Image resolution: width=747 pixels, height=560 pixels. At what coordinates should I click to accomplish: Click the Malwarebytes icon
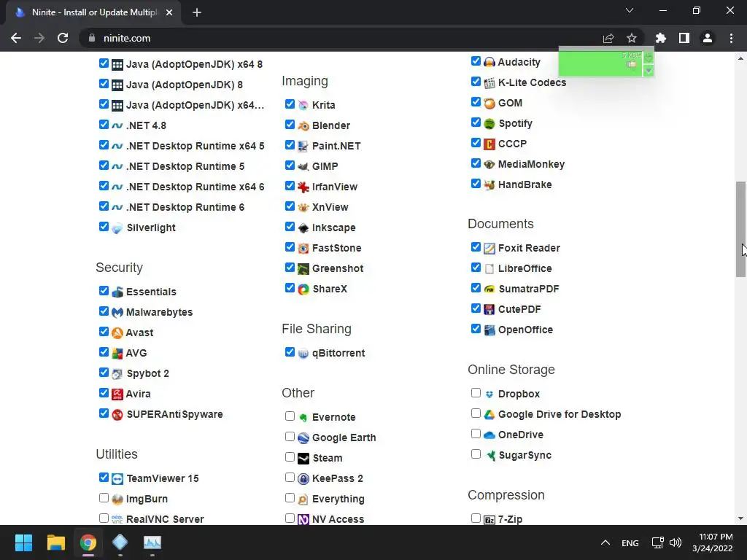[x=117, y=312]
